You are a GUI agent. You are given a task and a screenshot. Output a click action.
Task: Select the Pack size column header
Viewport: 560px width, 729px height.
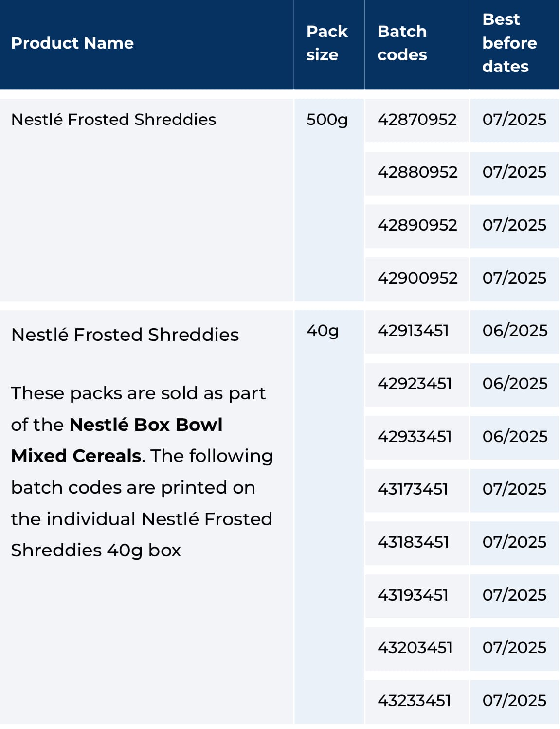click(x=327, y=43)
